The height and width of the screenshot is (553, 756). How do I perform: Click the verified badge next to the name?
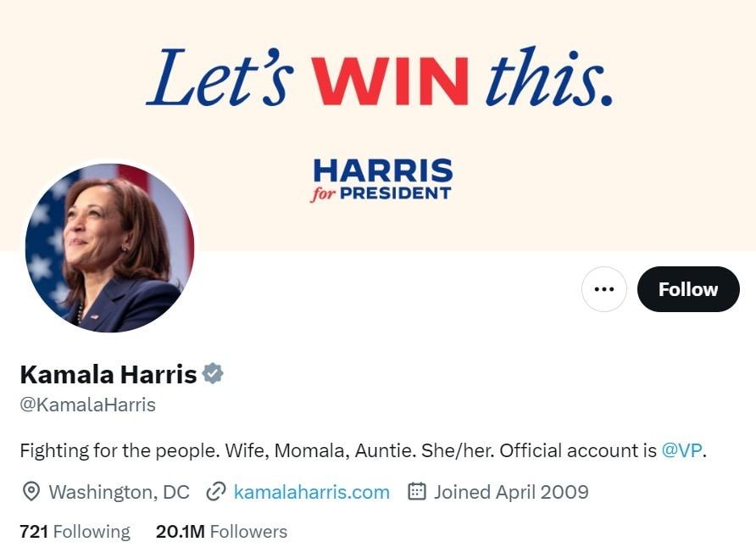213,374
